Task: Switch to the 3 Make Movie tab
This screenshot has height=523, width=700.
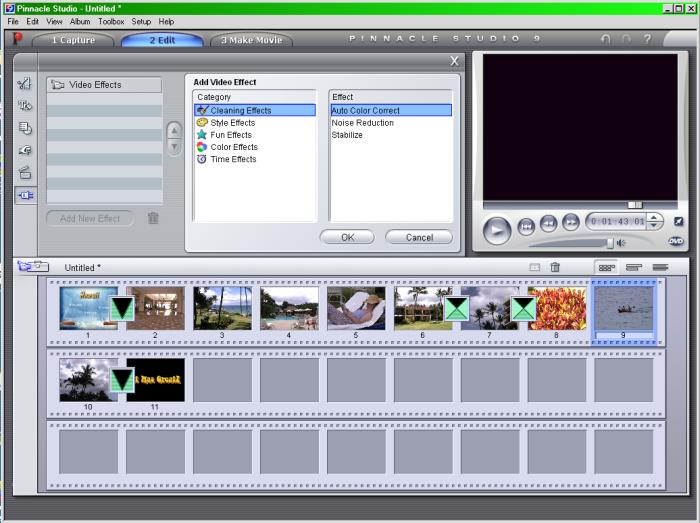Action: (251, 40)
